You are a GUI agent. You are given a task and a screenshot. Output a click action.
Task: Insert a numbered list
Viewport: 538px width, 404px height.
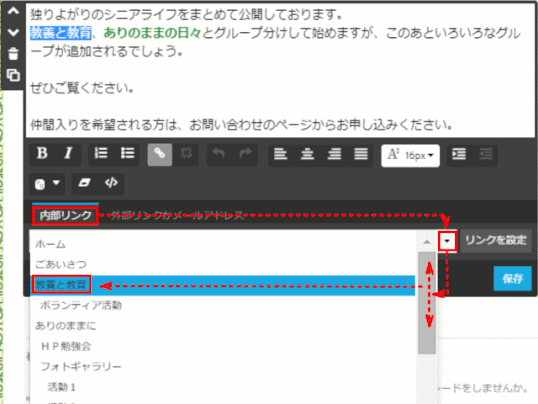pos(101,153)
